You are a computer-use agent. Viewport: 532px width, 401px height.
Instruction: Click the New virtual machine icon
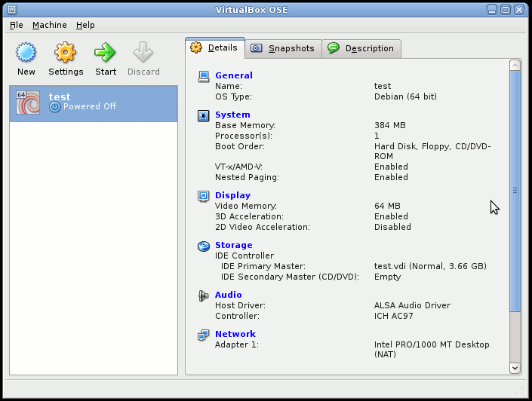click(x=26, y=52)
